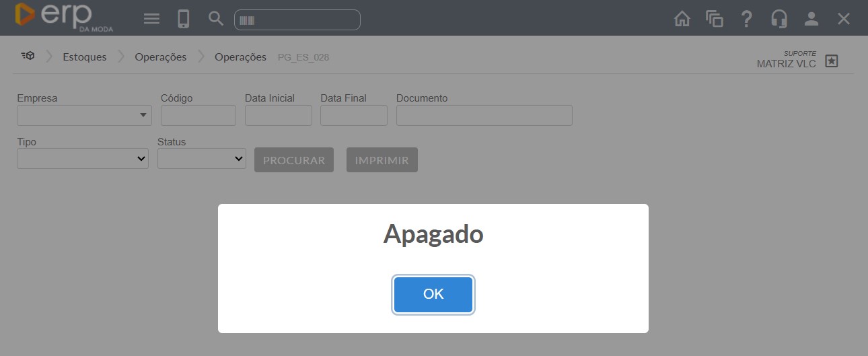Click the favorite star icon
This screenshot has width=868, height=356.
(x=832, y=61)
